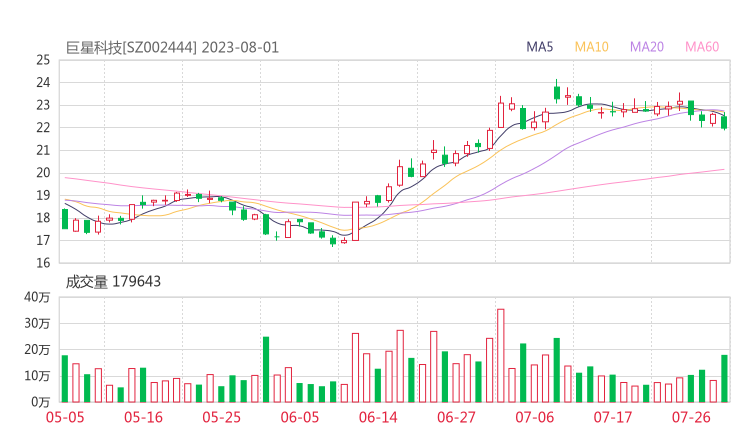
Task: Click the price axis value 22
Action: tap(43, 127)
